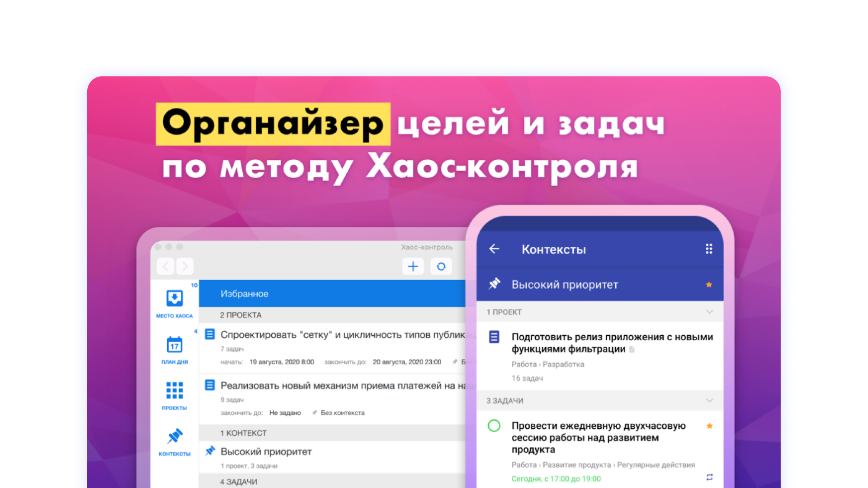Click the start date 19 августа, 2020 8:00
The image size is (868, 488).
[282, 362]
